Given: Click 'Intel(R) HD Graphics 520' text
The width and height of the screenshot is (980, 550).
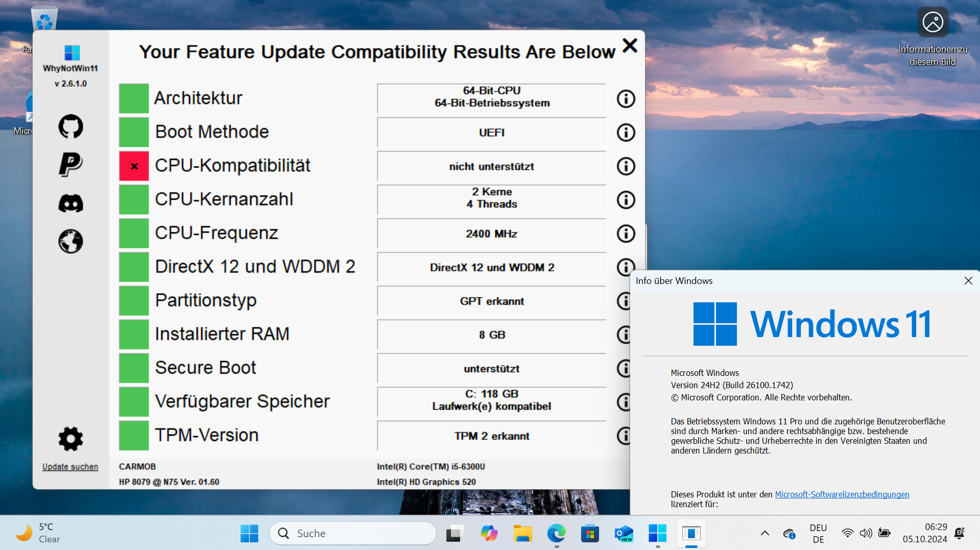Looking at the screenshot, I should coord(426,482).
